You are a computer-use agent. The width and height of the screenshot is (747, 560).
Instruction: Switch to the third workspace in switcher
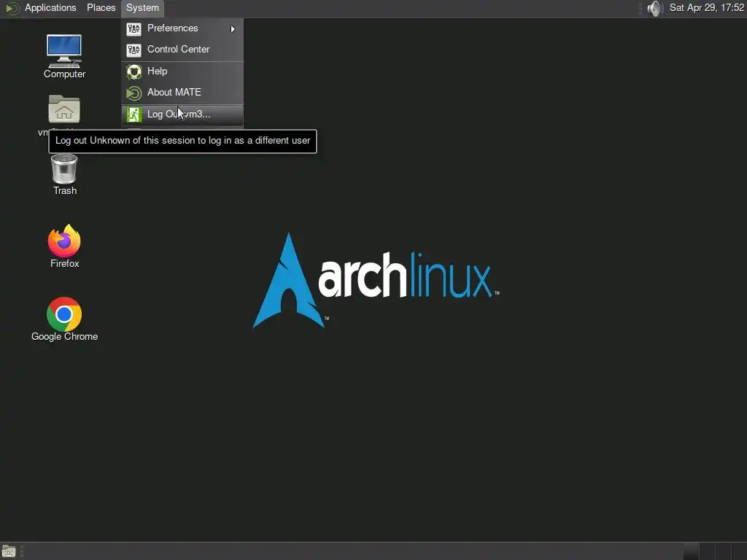(723, 551)
